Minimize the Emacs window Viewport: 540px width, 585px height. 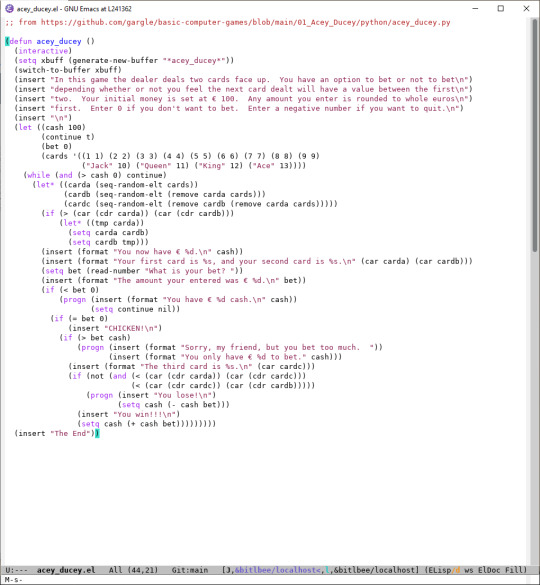click(475, 9)
